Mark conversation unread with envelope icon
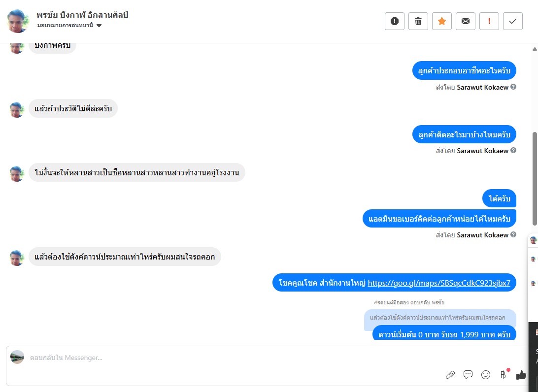Screen dimensions: 538x392 coord(466,21)
